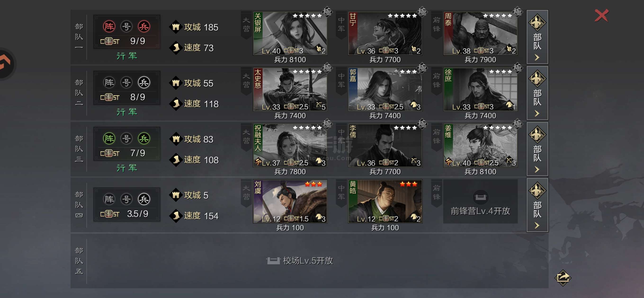Toggle the 阵 formation icon for 部队一

point(109,26)
